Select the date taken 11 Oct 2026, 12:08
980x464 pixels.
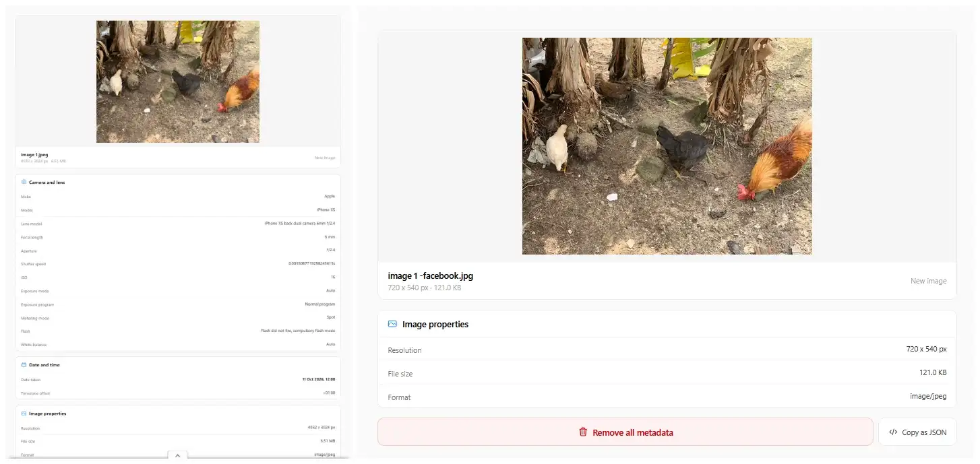(318, 379)
